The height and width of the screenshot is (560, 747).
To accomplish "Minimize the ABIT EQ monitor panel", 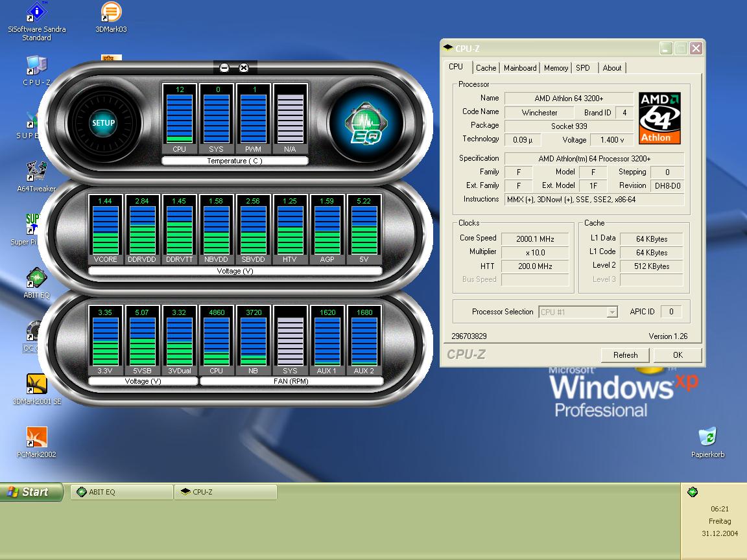I will point(224,68).
